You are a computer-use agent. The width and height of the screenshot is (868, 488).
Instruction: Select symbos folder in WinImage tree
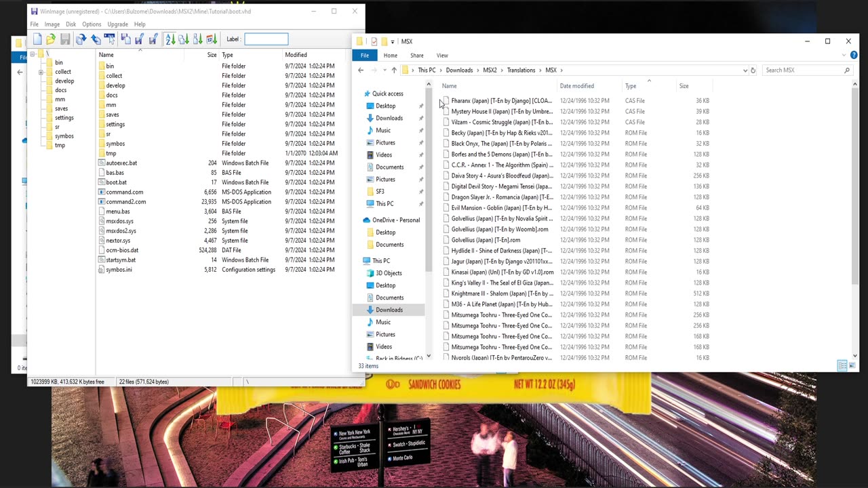pos(64,136)
